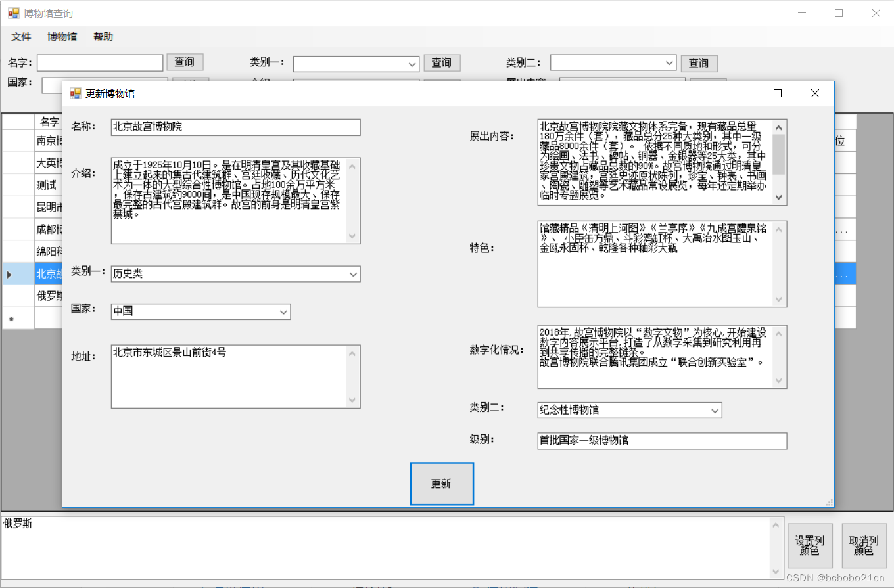Open the 帮助 menu
Image resolution: width=894 pixels, height=588 pixels.
pos(103,37)
